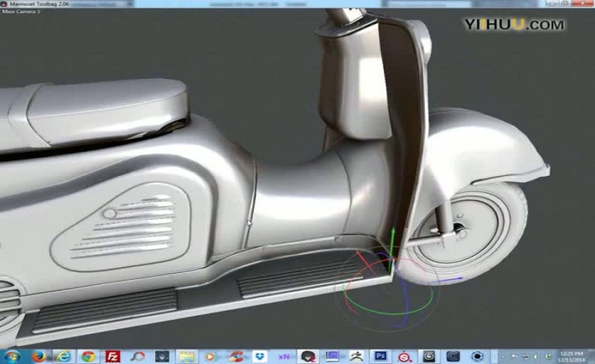Open CCleaner from the taskbar

(x=236, y=357)
